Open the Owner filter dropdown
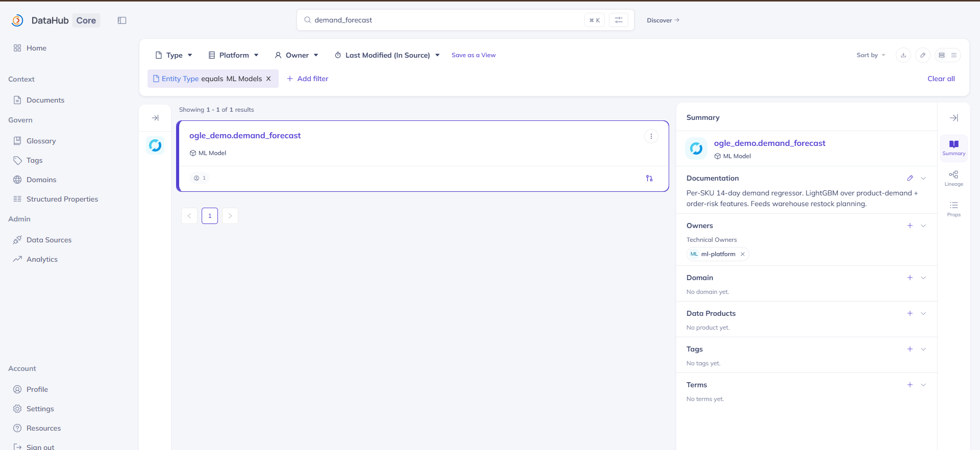This screenshot has width=980, height=450. pyautogui.click(x=297, y=55)
